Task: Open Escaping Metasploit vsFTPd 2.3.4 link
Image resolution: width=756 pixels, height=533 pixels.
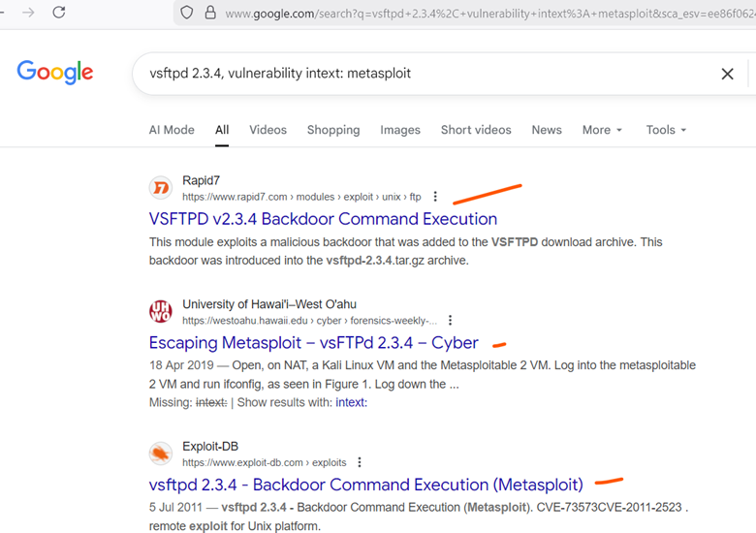Action: (x=313, y=343)
